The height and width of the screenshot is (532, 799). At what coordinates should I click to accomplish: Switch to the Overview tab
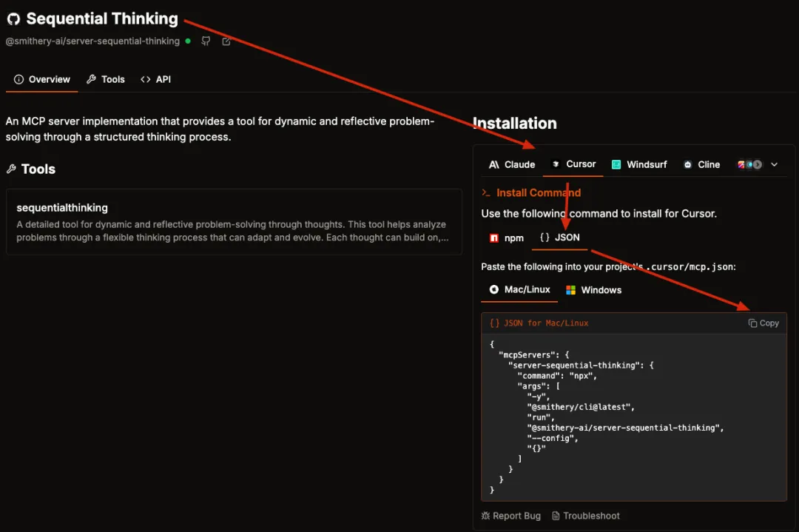[41, 79]
